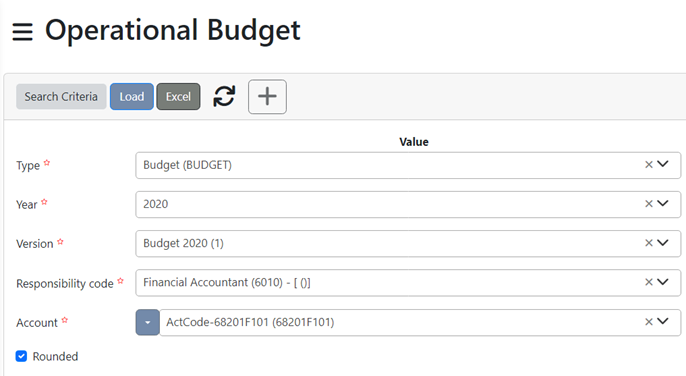Open the hamburger navigation menu
The height and width of the screenshot is (376, 686).
pos(22,32)
